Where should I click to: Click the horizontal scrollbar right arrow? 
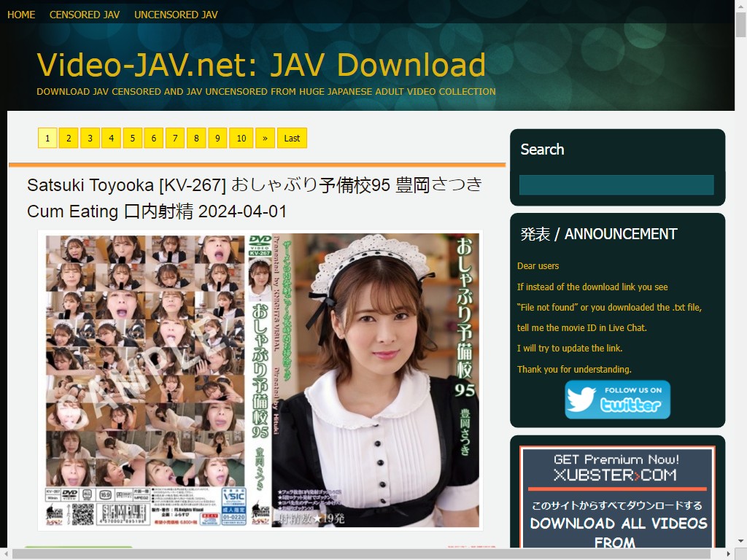click(729, 554)
